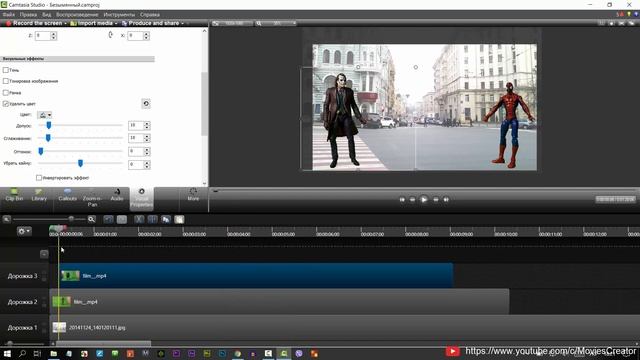Image resolution: width=640 pixels, height=360 pixels.
Task: Increment the Оттенок value stepper
Action: 147,149
